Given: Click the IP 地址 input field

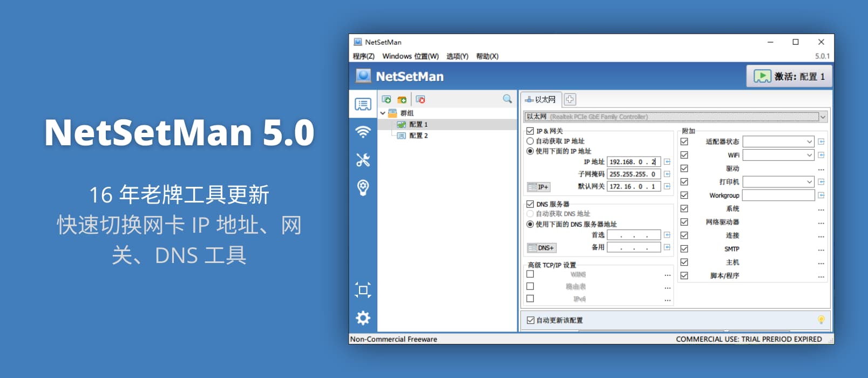Looking at the screenshot, I should point(634,161).
